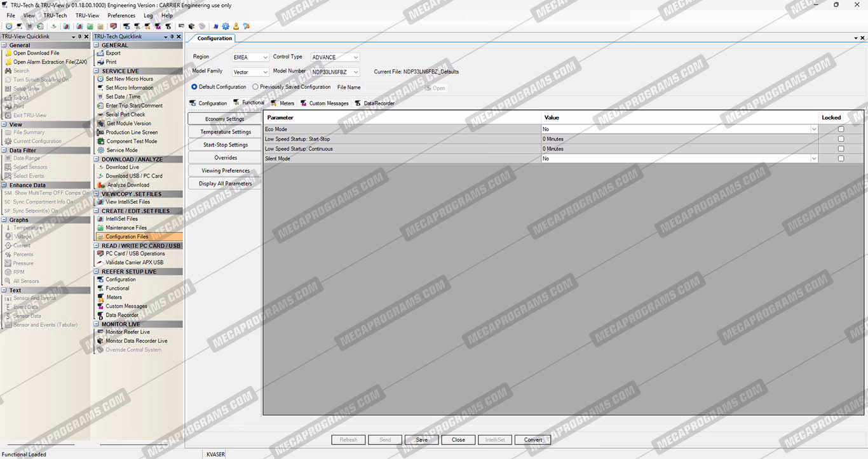The width and height of the screenshot is (868, 459).
Task: Open the TRU-View Quicklink panel options arrow
Action: [x=73, y=37]
